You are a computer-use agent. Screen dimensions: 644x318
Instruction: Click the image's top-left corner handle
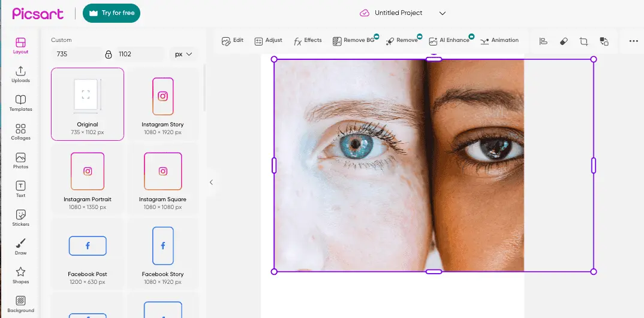point(275,59)
